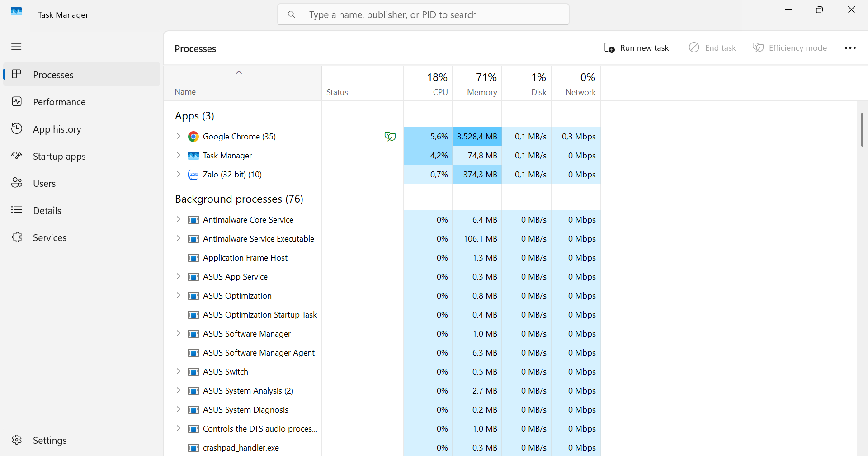
Task: Click the ASUS Switch process icon
Action: (x=193, y=372)
